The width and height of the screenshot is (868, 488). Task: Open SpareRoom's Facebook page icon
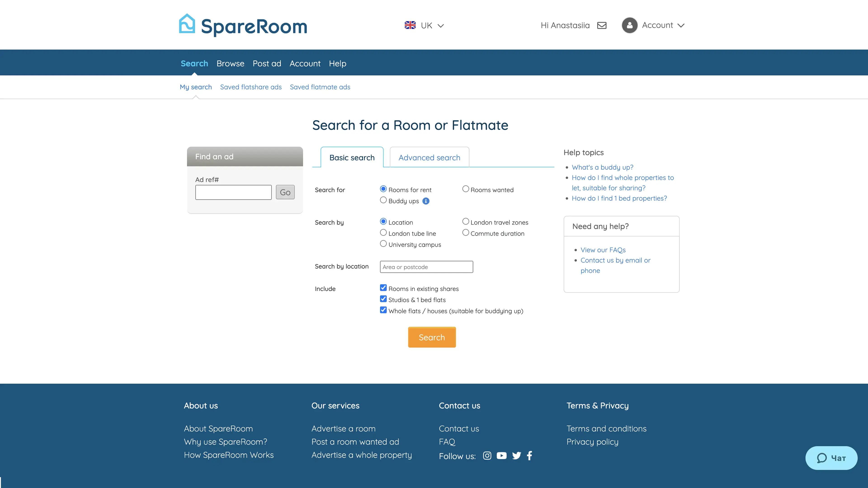(x=529, y=456)
